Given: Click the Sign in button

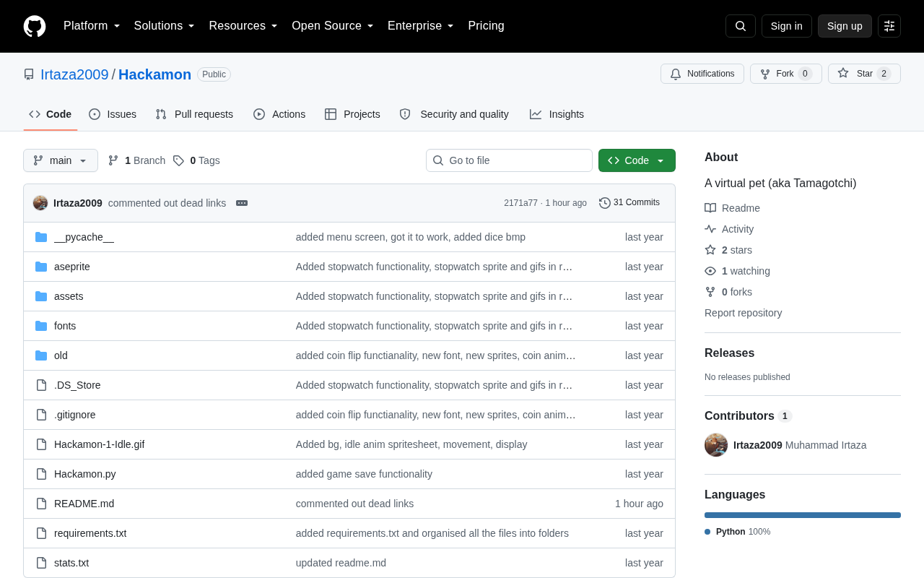Looking at the screenshot, I should click(787, 26).
